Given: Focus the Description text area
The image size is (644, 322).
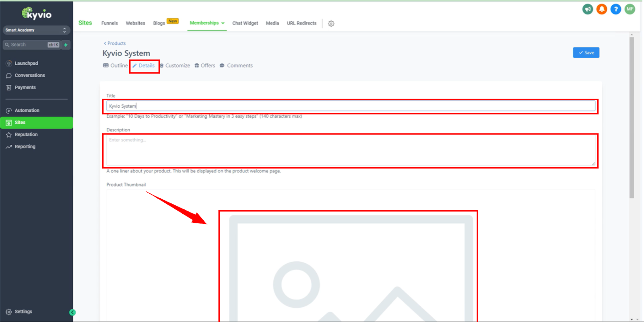Looking at the screenshot, I should click(x=350, y=151).
